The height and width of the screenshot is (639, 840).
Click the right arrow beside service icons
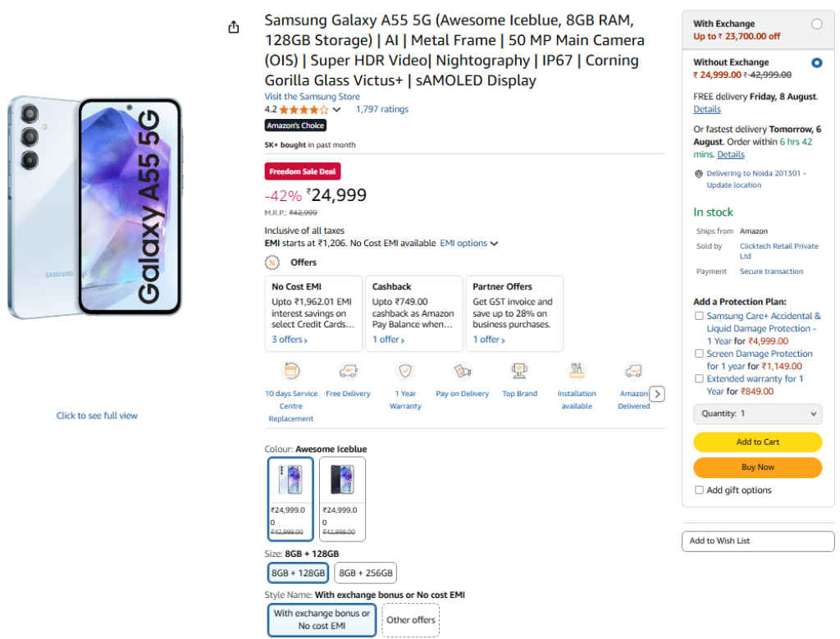coord(657,394)
